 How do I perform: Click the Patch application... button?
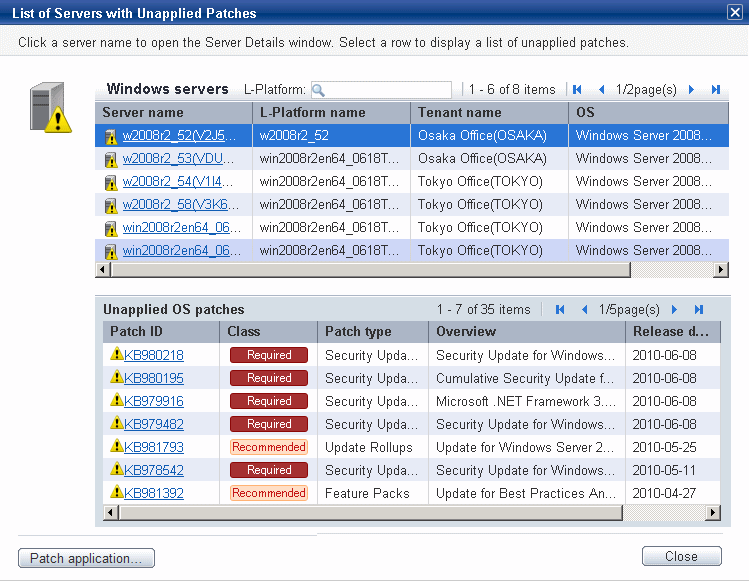[86, 558]
